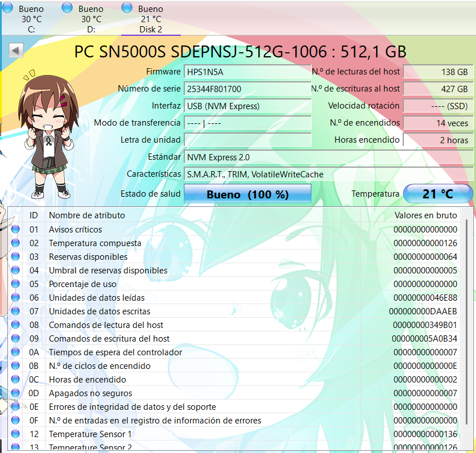Click status orb for Unidades de datos escritas
Screen dimensions: 476x453
(x=15, y=311)
